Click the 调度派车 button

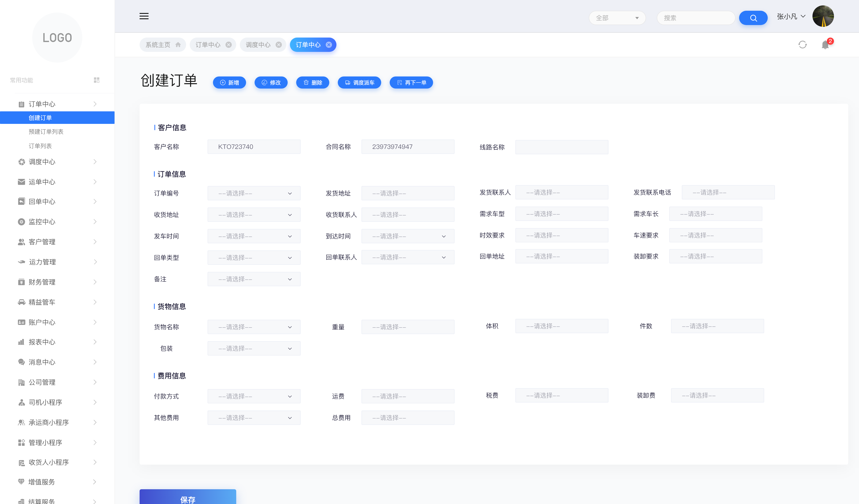pos(359,83)
